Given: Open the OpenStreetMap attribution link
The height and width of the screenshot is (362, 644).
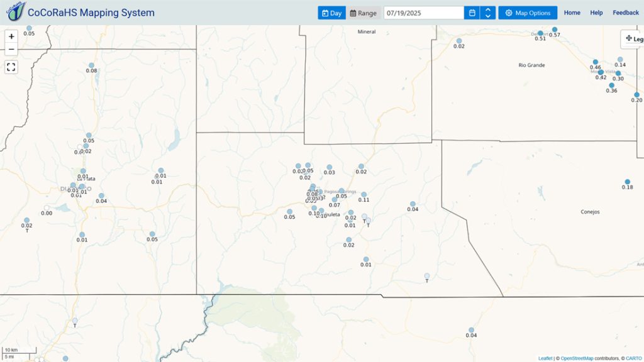Looking at the screenshot, I should (577, 358).
